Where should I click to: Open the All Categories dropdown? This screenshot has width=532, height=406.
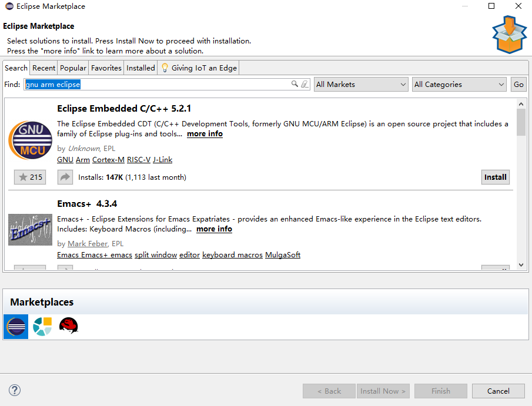pos(459,85)
